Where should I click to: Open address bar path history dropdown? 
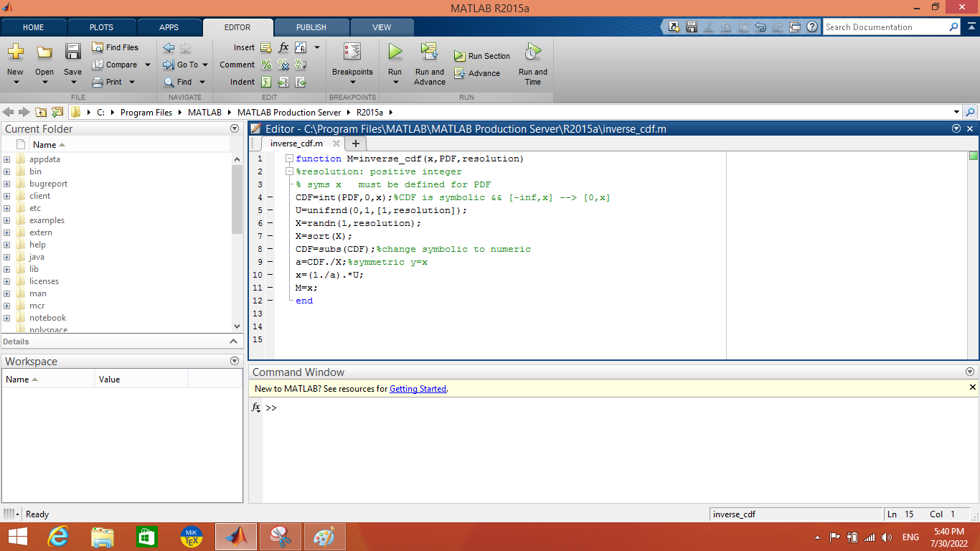click(x=956, y=112)
